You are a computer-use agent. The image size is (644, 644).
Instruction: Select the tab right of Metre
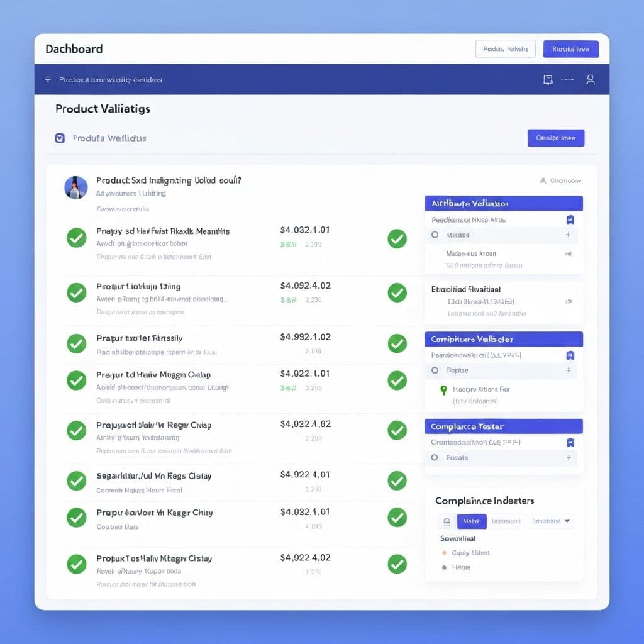click(507, 521)
